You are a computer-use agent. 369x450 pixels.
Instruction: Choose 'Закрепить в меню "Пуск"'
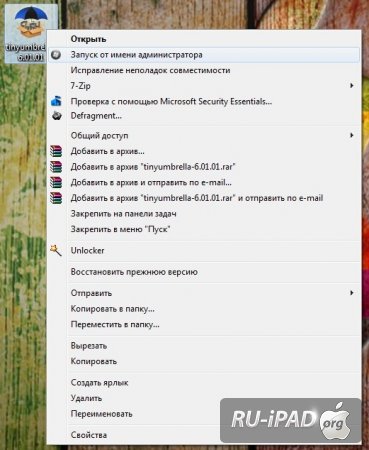pyautogui.click(x=204, y=229)
